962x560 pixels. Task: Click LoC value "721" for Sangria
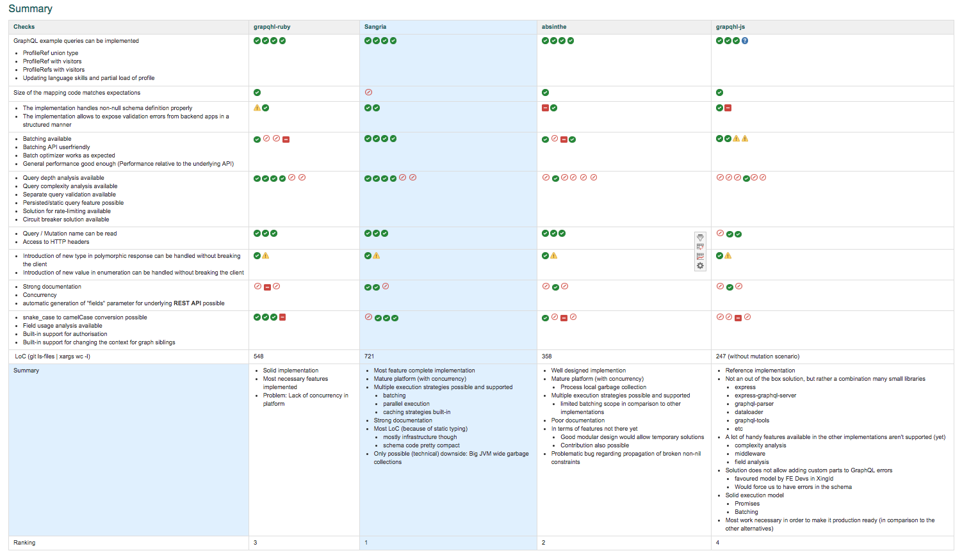369,356
